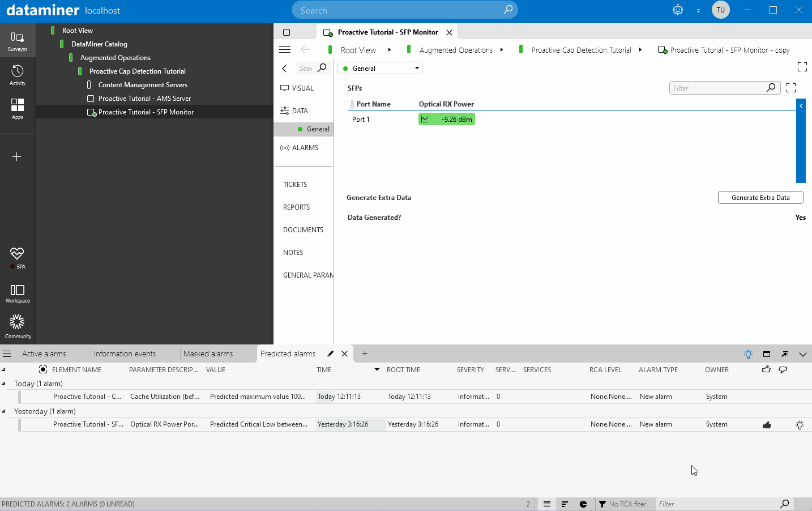Collapse the Yesterday alarm group
This screenshot has height=511, width=812.
tap(4, 411)
